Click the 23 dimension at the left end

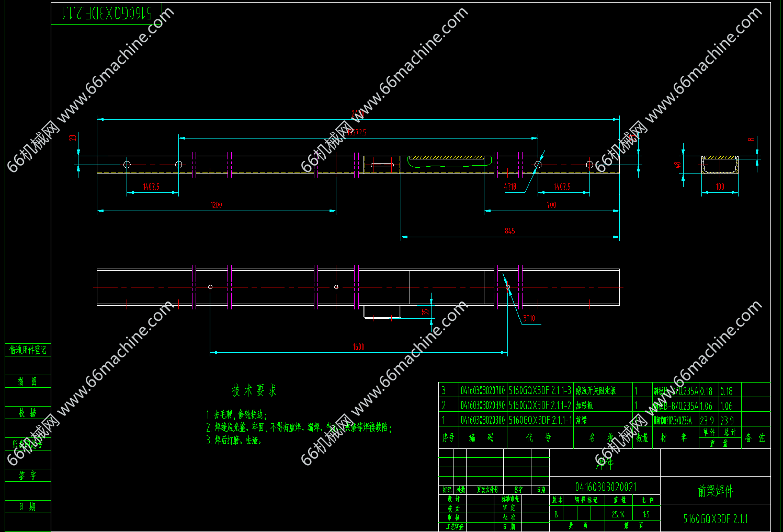click(73, 138)
